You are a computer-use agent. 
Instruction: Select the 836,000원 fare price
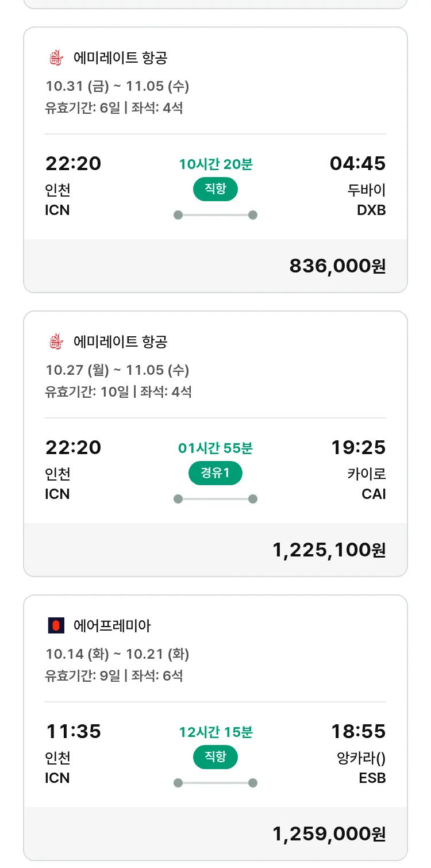point(337,266)
